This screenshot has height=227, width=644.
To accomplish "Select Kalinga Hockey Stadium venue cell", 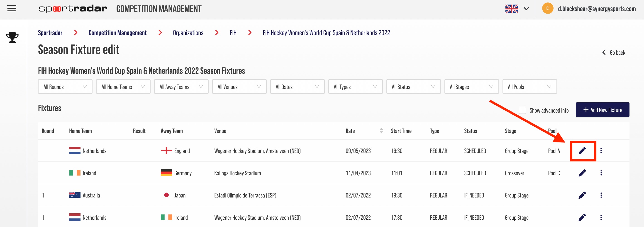I will coord(237,173).
